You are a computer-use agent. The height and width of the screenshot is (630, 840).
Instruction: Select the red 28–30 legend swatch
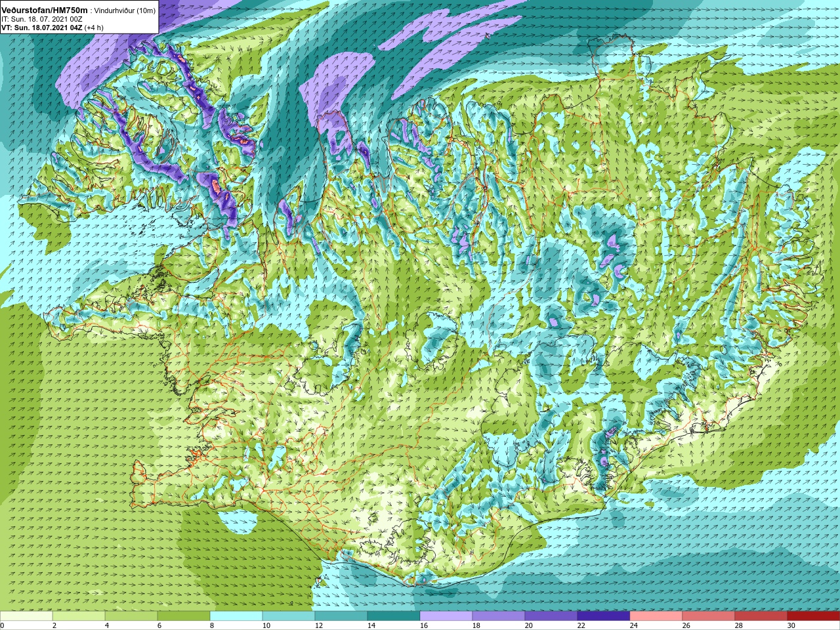tap(761, 616)
